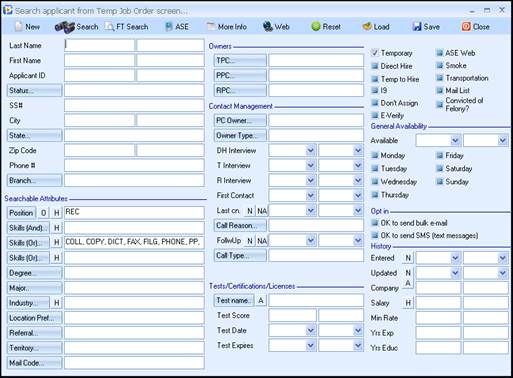
Task: Open the first R Interview dropdown
Action: click(x=310, y=181)
